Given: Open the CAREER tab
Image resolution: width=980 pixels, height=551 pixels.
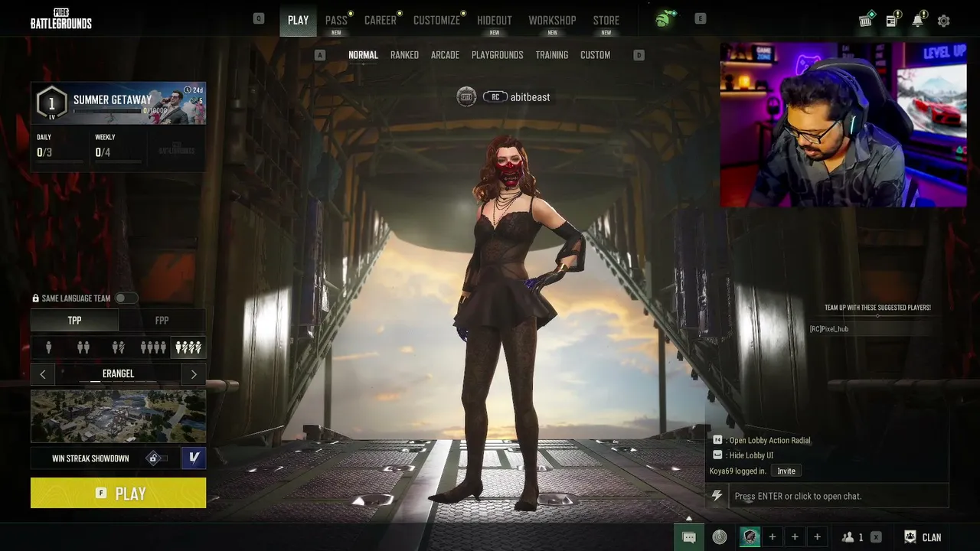Looking at the screenshot, I should point(381,21).
